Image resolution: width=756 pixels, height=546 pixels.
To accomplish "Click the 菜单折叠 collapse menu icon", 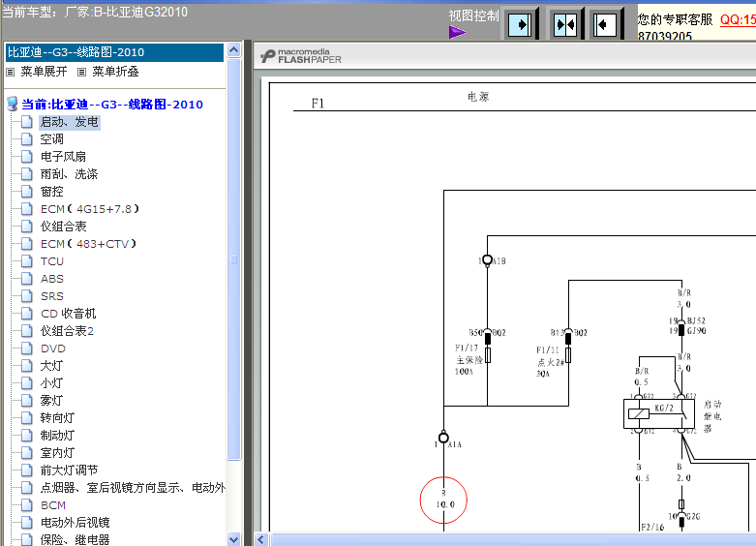I will pyautogui.click(x=82, y=73).
